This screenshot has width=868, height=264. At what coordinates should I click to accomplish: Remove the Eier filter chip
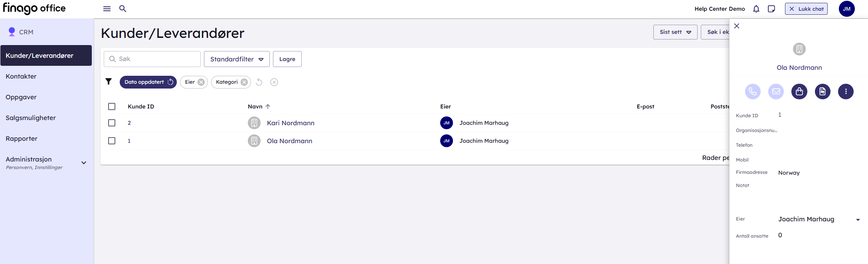coord(201,82)
